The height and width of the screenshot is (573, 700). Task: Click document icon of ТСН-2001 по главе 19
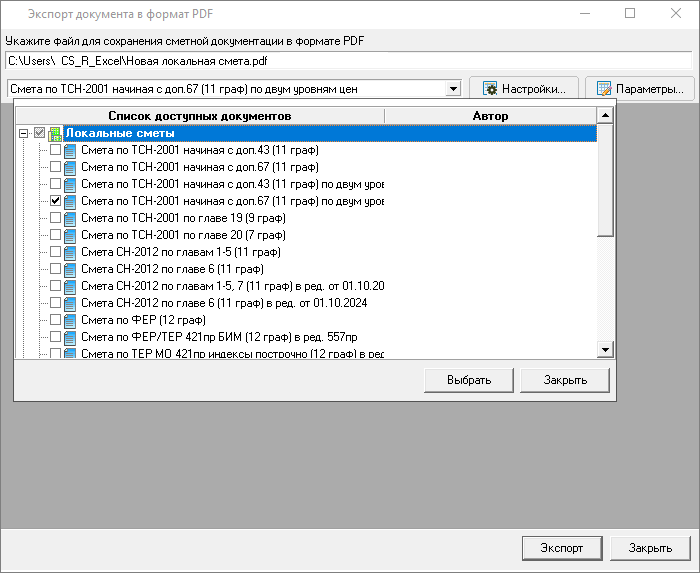(70, 218)
